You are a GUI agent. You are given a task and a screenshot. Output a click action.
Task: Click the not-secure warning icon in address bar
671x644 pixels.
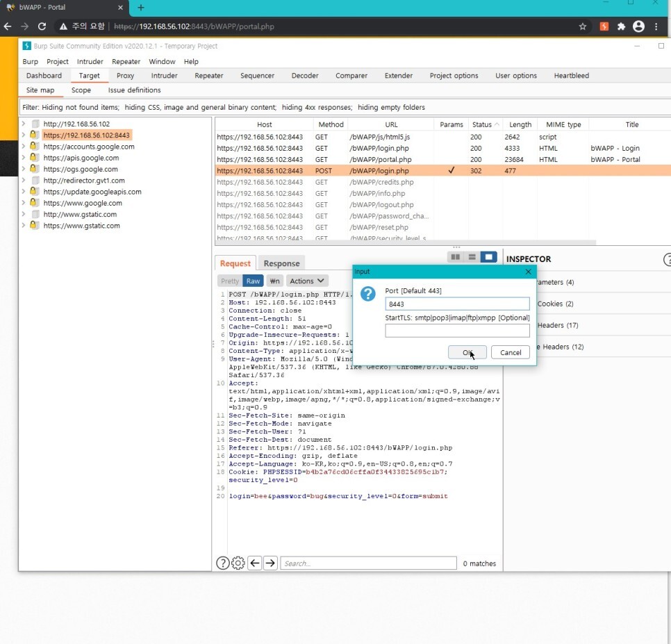63,26
